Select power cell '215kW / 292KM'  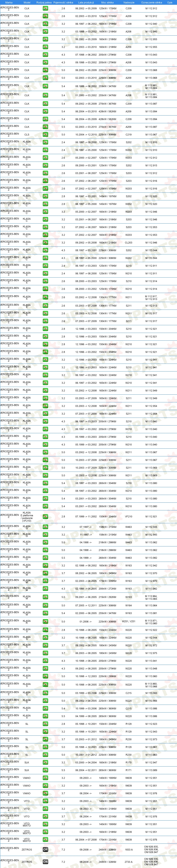pos(108,597)
